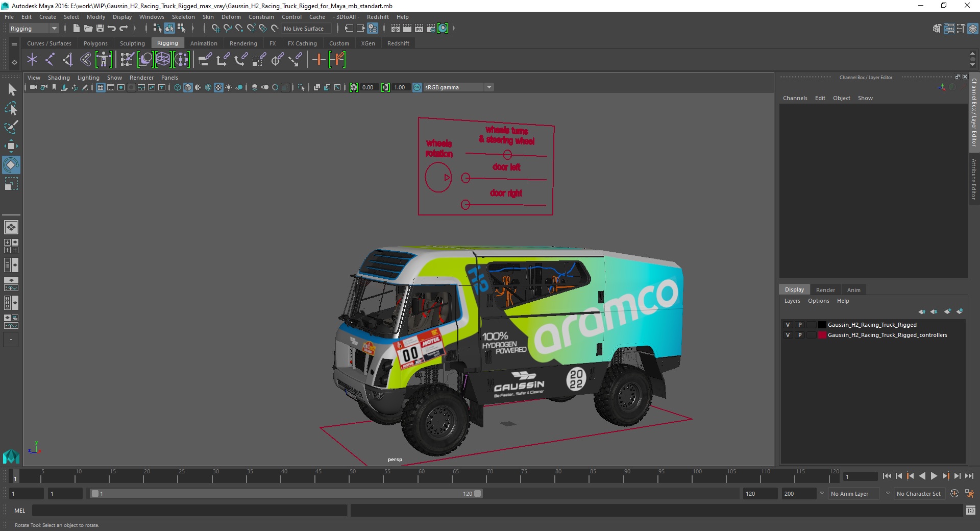This screenshot has height=531, width=980.
Task: Select the arrow Select tool in toolbox
Action: point(11,90)
